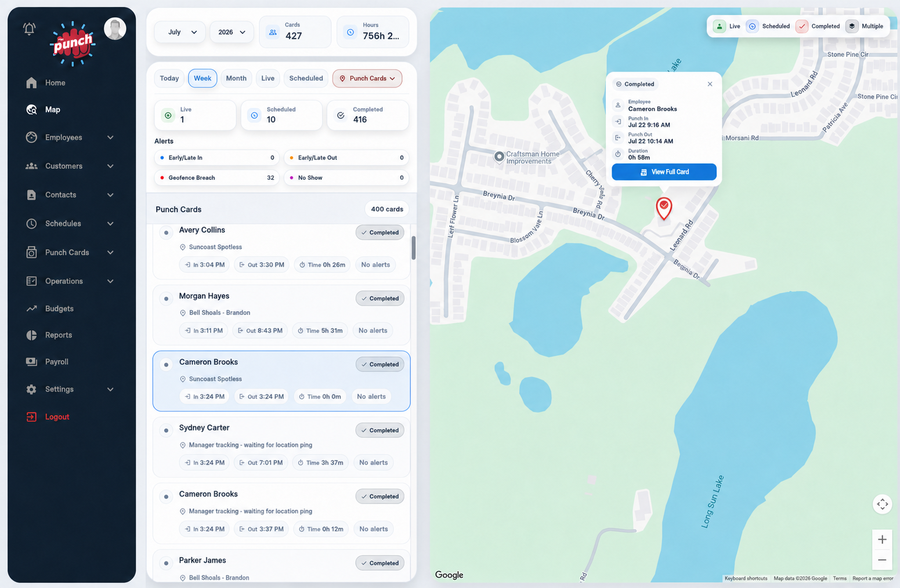Select the radio dot on Avery Collins card
Viewport: 900px width, 588px height.
point(166,233)
